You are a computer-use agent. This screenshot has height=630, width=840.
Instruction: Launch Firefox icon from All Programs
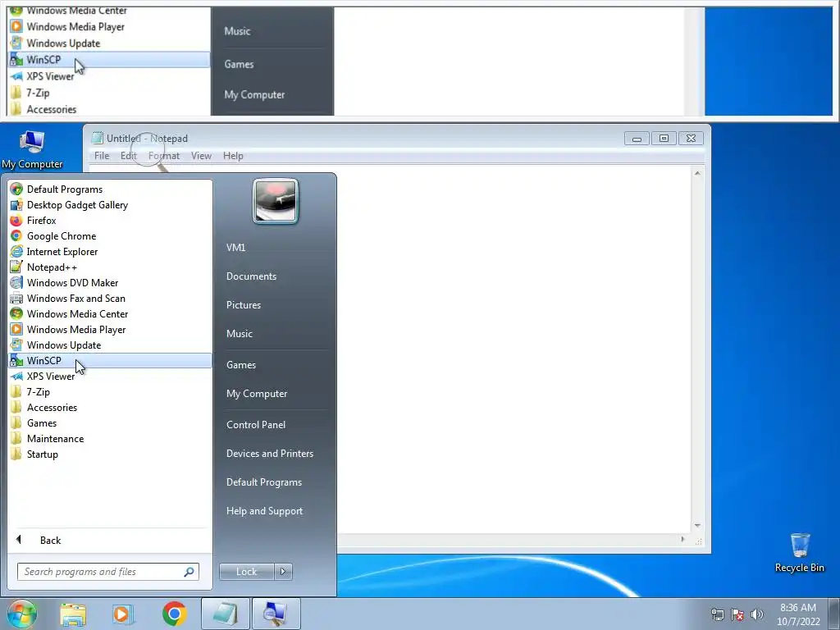16,220
